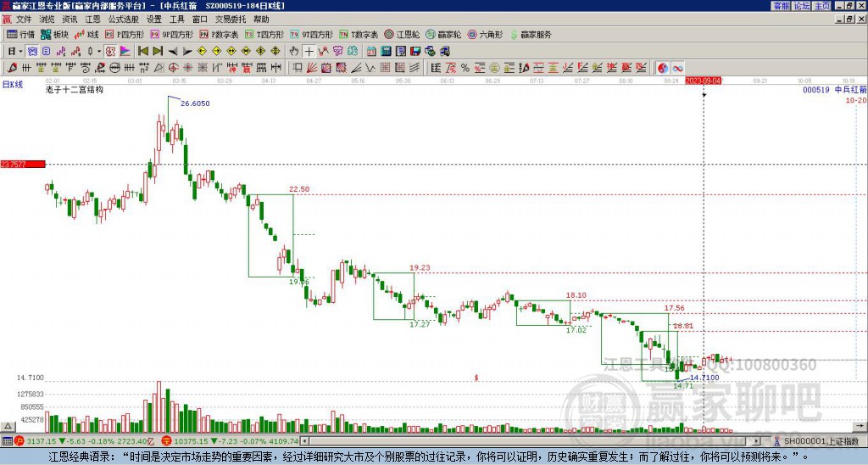The height and width of the screenshot is (465, 868).
Task: Open the 工具 menu
Action: (176, 20)
